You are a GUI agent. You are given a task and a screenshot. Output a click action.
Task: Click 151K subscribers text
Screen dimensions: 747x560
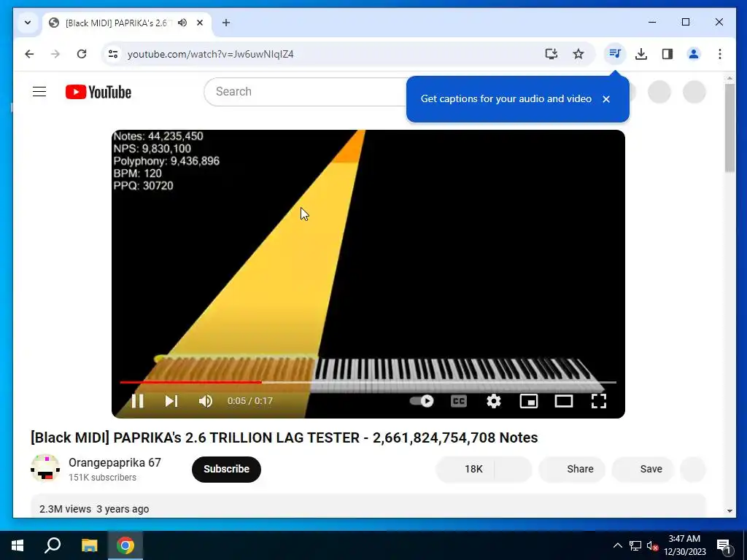point(102,477)
